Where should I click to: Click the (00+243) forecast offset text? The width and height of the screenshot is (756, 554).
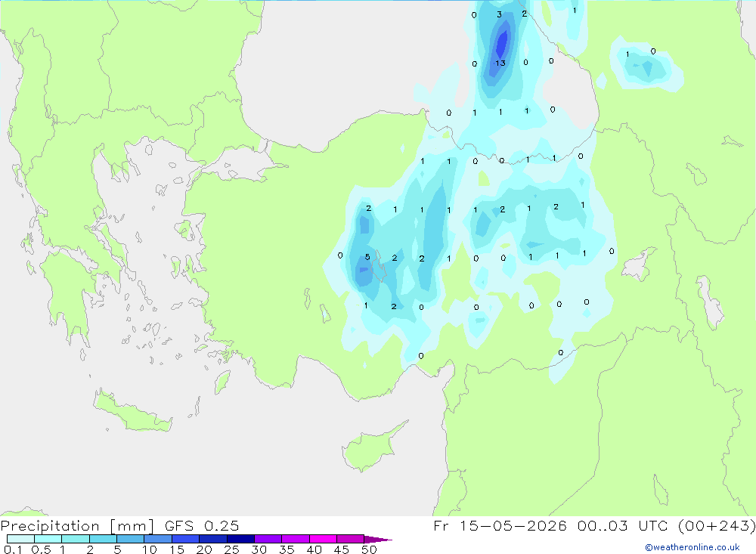tap(717, 525)
